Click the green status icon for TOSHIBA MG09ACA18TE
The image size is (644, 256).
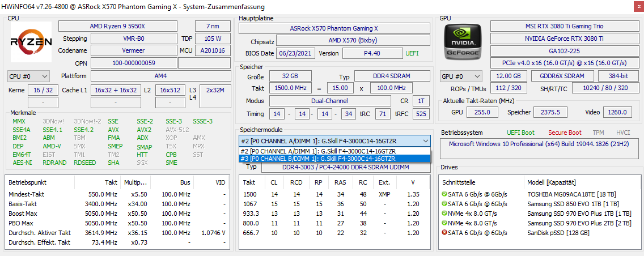click(x=444, y=194)
